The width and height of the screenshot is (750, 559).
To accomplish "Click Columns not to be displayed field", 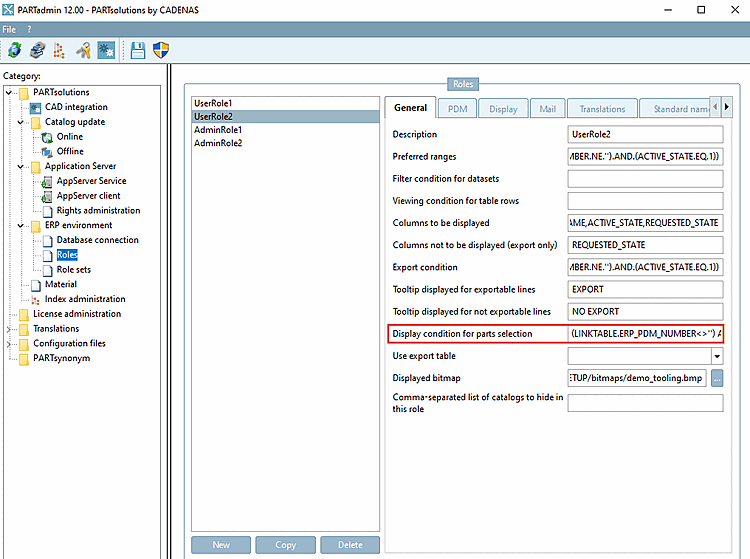I will coord(645,245).
